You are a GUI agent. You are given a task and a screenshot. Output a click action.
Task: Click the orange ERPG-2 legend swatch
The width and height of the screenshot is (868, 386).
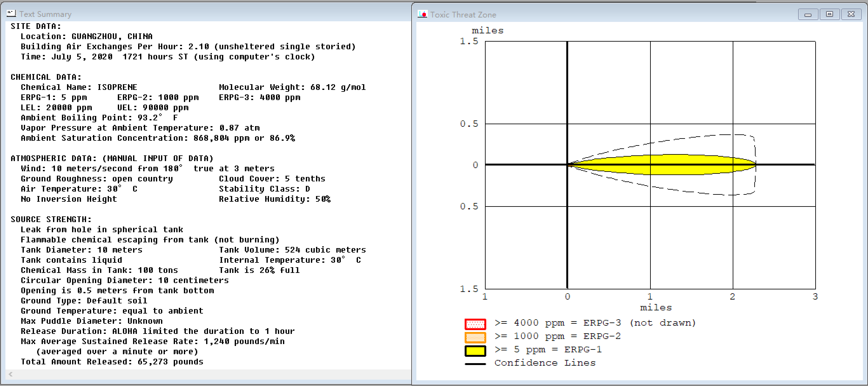(x=475, y=337)
